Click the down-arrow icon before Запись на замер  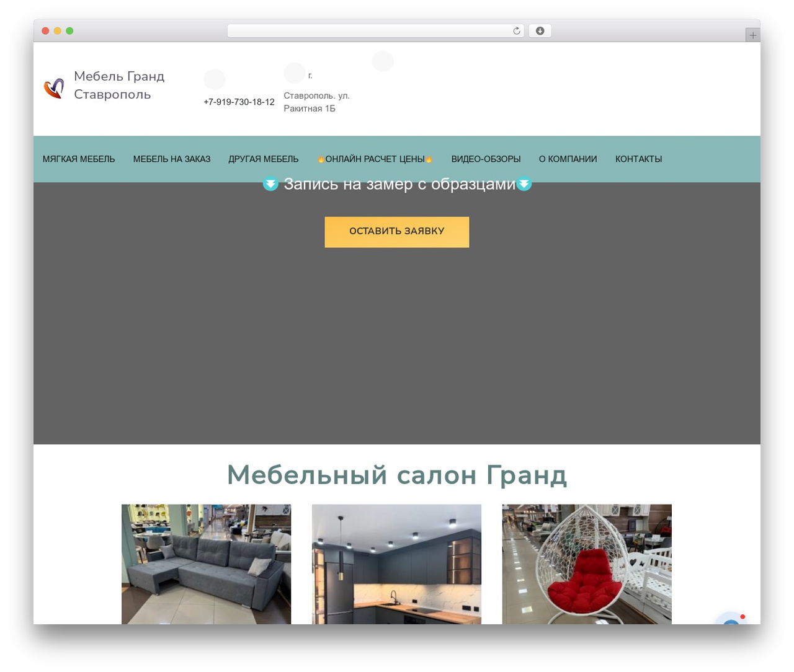[270, 183]
